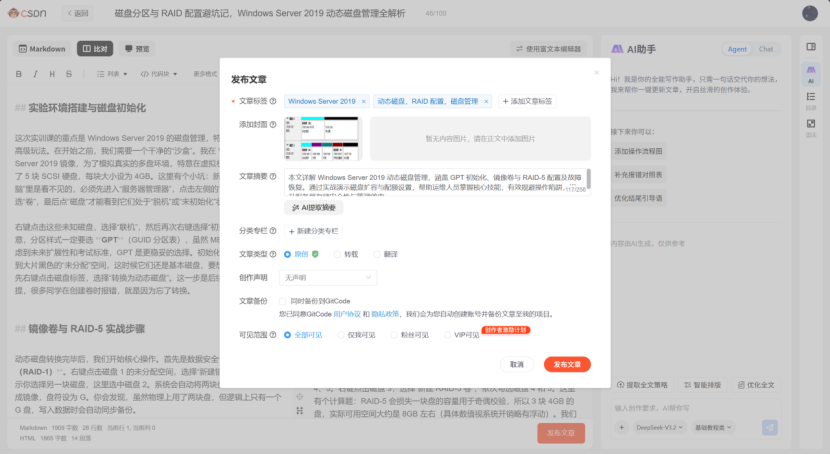Open the DeepSeek-V3.2 model dropdown
The width and height of the screenshot is (830, 455).
[x=658, y=427]
